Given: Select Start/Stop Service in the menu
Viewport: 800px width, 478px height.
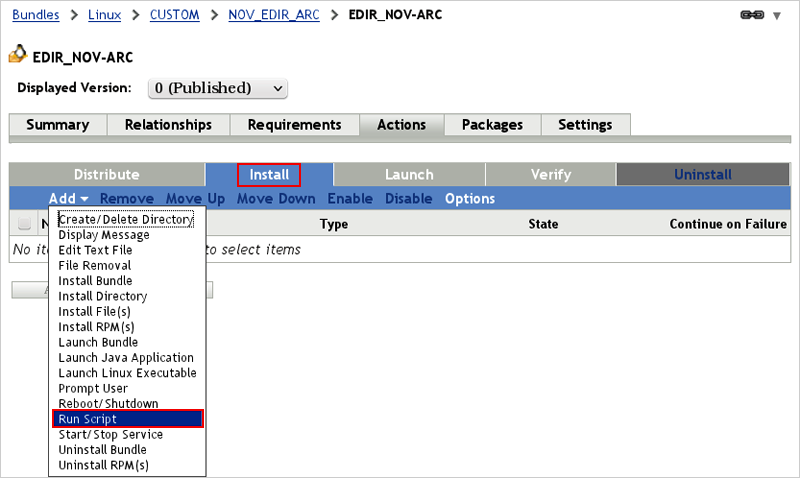Looking at the screenshot, I should coord(110,434).
